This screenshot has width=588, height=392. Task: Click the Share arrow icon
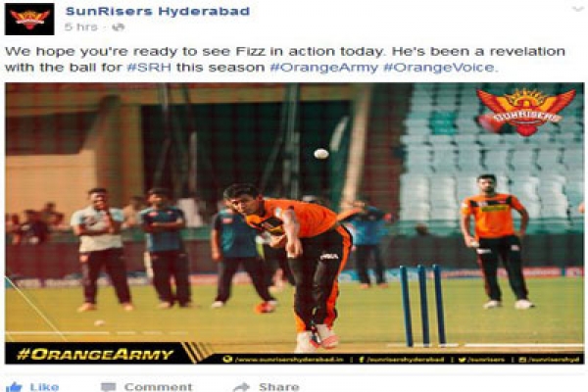pos(241,387)
